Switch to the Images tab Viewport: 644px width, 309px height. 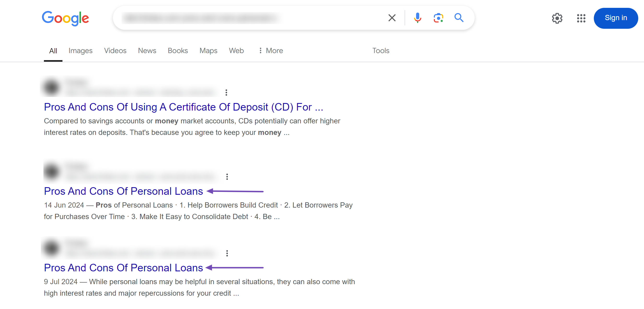(x=80, y=51)
